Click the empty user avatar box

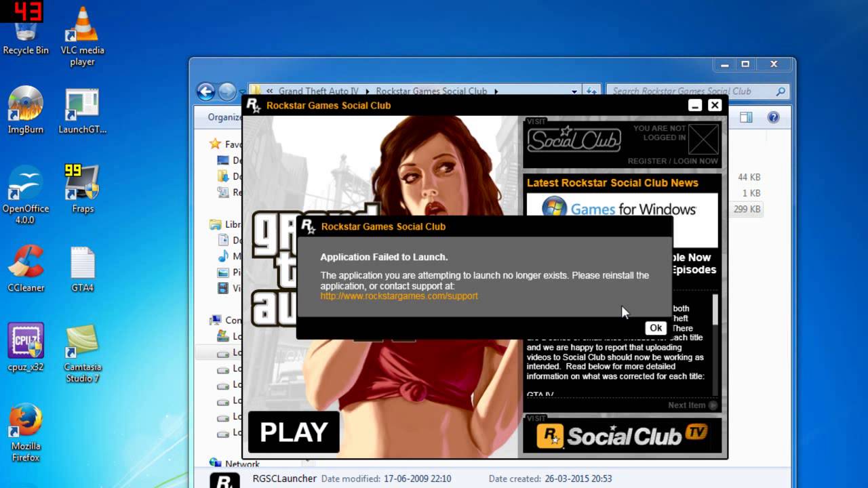[x=703, y=139]
